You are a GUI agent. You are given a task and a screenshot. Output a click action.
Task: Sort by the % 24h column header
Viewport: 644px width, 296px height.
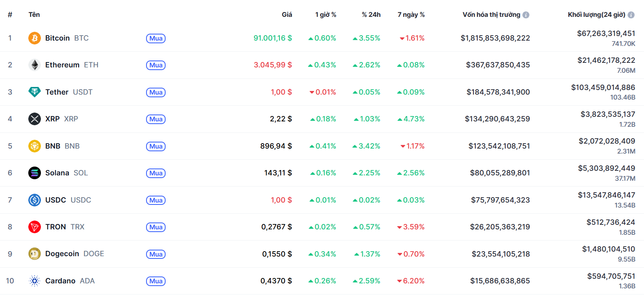(371, 15)
